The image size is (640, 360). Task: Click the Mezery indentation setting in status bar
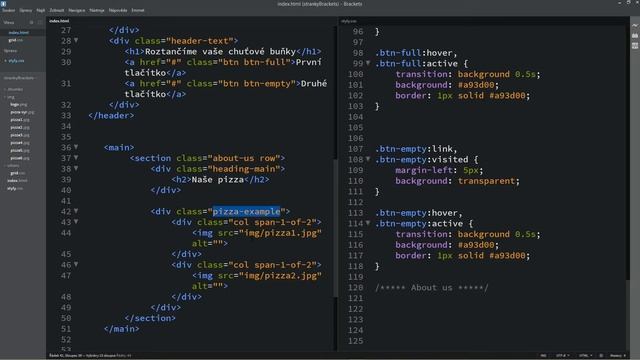click(x=618, y=356)
